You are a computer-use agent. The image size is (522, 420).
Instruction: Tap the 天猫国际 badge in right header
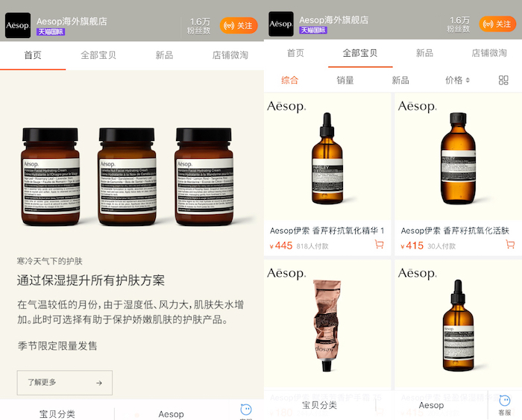313,31
